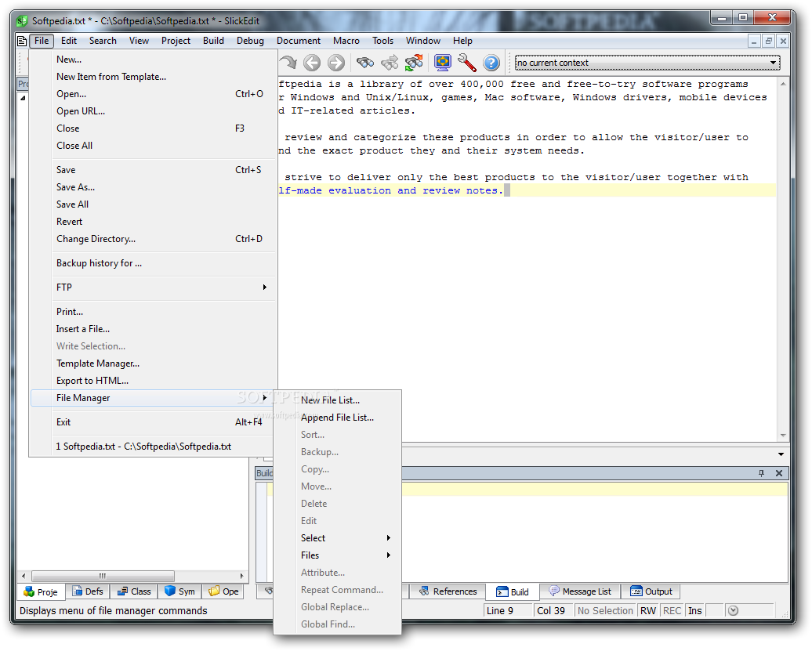Collapse the project tree node triangle
The height and width of the screenshot is (651, 812).
[23, 98]
